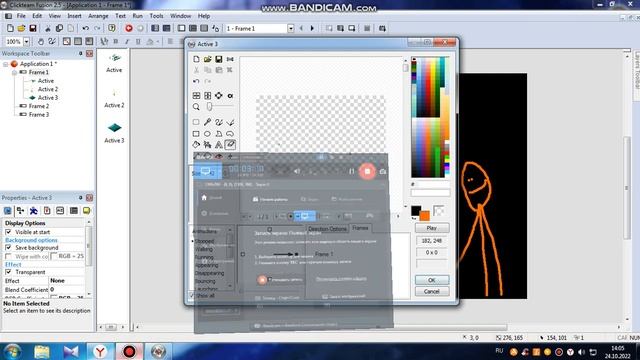This screenshot has height=360, width=640.
Task: Select the Ellipse shape tool
Action: click(x=207, y=134)
